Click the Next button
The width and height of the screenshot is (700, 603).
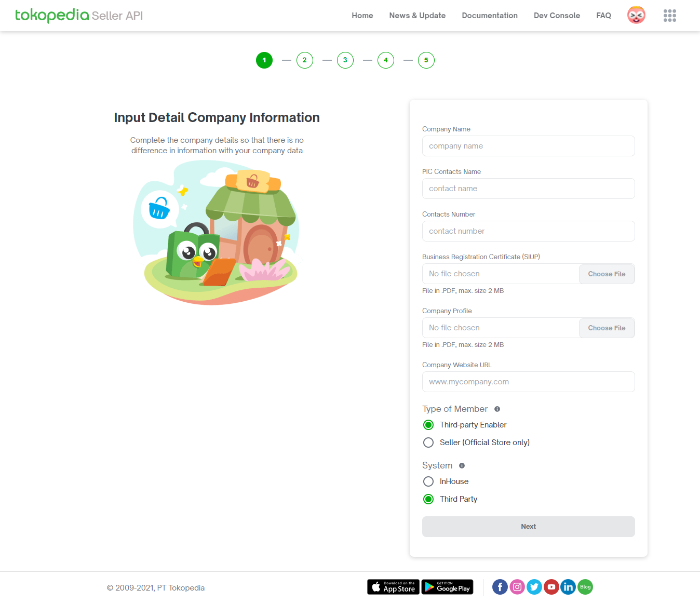(x=529, y=527)
